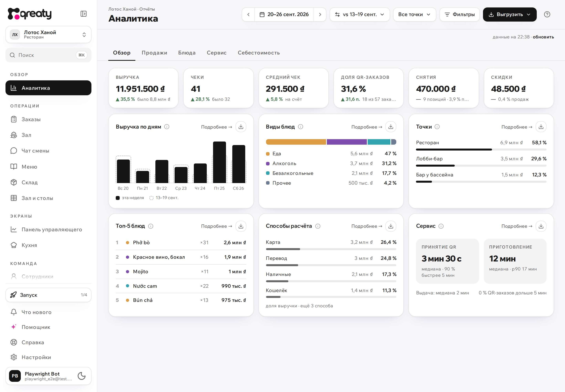565x392 pixels.
Task: Download the Виды блюд report
Action: (x=391, y=127)
